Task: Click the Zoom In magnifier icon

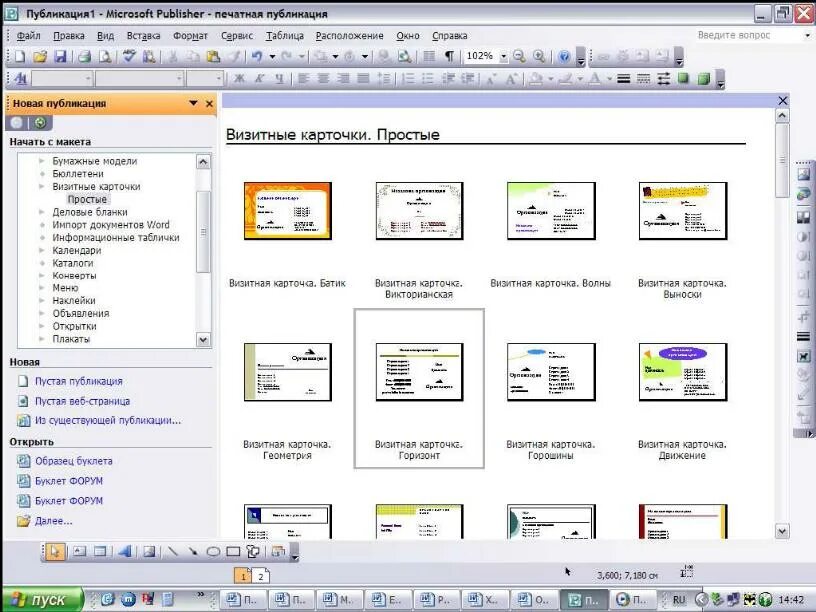Action: tap(539, 56)
